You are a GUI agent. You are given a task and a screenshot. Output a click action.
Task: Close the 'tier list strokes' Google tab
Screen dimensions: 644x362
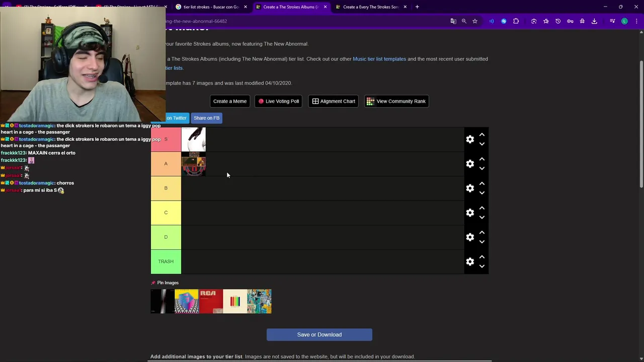click(x=246, y=7)
